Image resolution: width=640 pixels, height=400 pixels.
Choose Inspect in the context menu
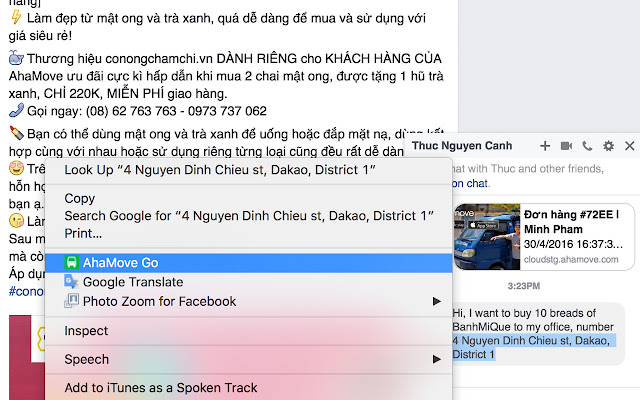click(248, 331)
